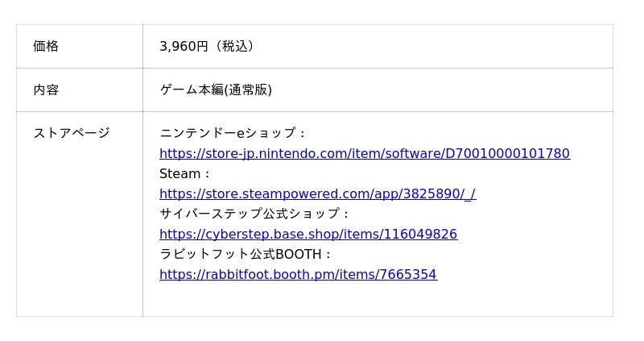The width and height of the screenshot is (644, 341).
Task: Click the (通常版) edition text
Action: pyautogui.click(x=248, y=90)
